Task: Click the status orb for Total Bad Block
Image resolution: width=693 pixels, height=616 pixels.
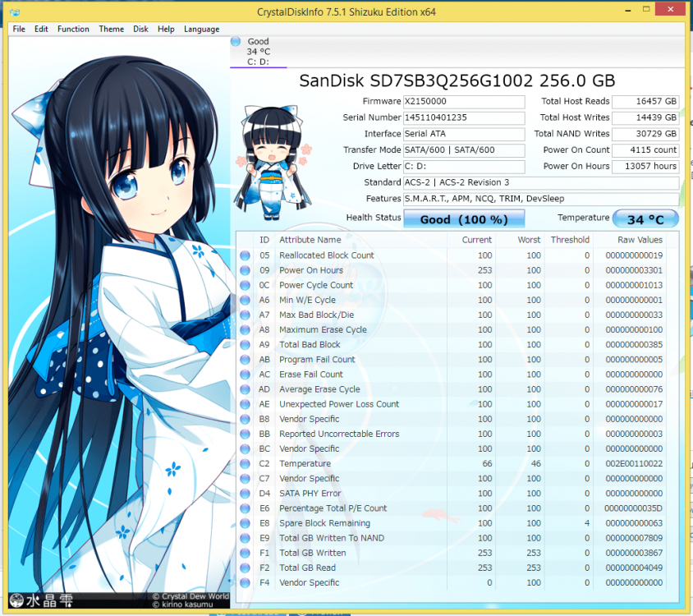Action: 245,344
